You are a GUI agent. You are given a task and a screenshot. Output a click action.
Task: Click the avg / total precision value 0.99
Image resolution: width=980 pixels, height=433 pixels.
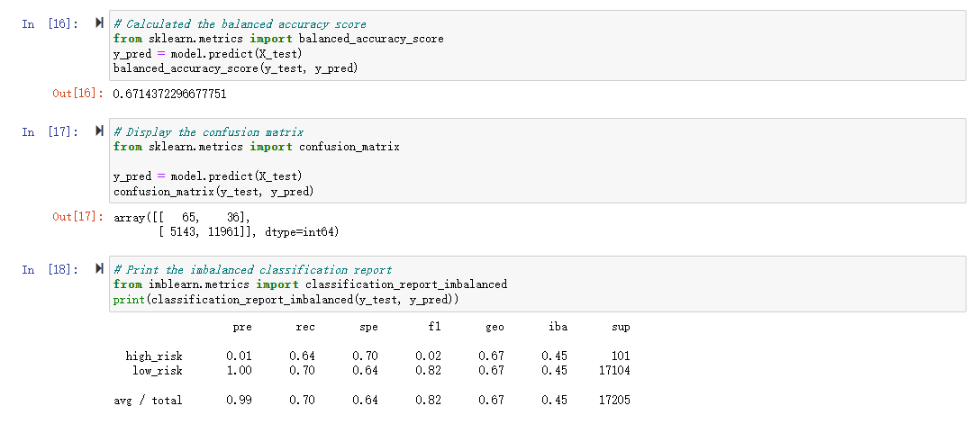point(240,401)
